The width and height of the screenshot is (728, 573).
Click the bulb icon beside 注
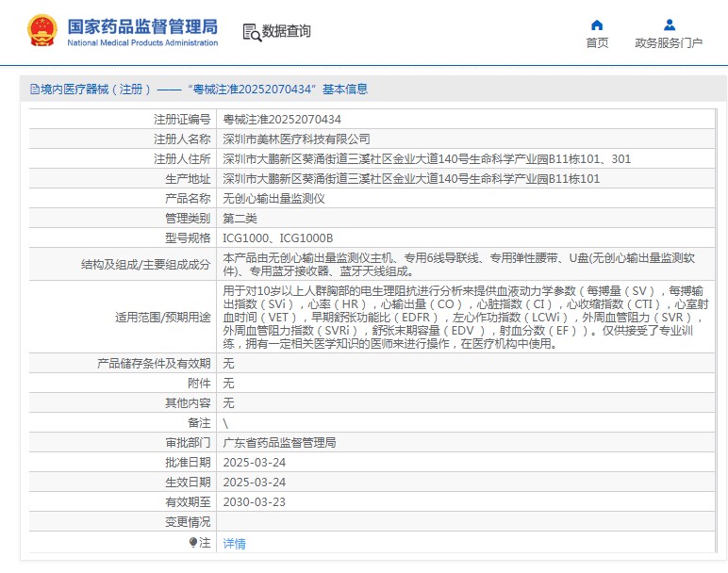coord(193,542)
